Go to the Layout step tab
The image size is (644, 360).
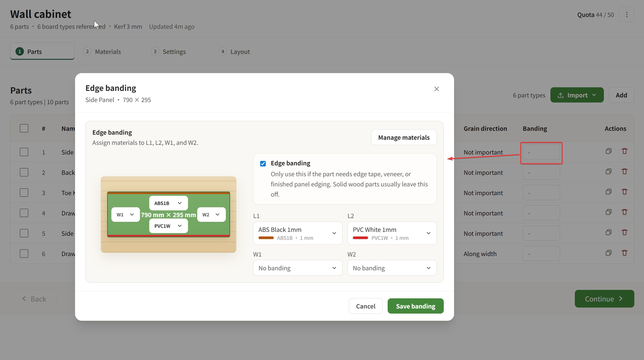(239, 52)
